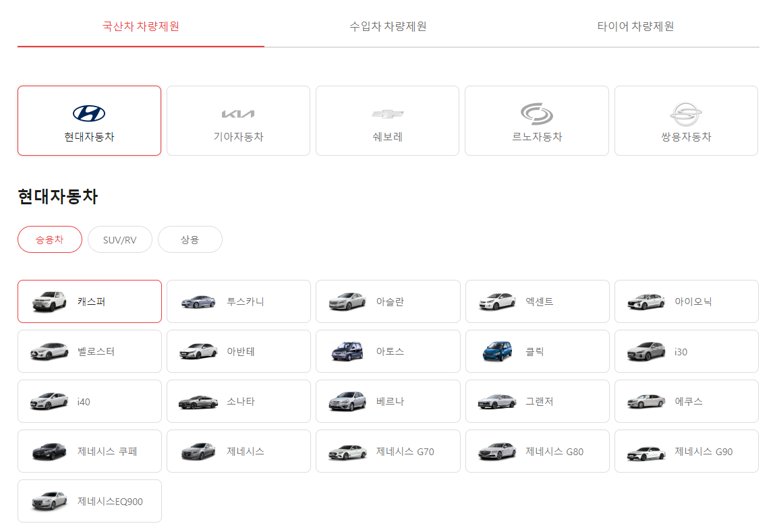Select the 르노자동차 brand logo
The width and height of the screenshot is (775, 532).
coord(537,113)
